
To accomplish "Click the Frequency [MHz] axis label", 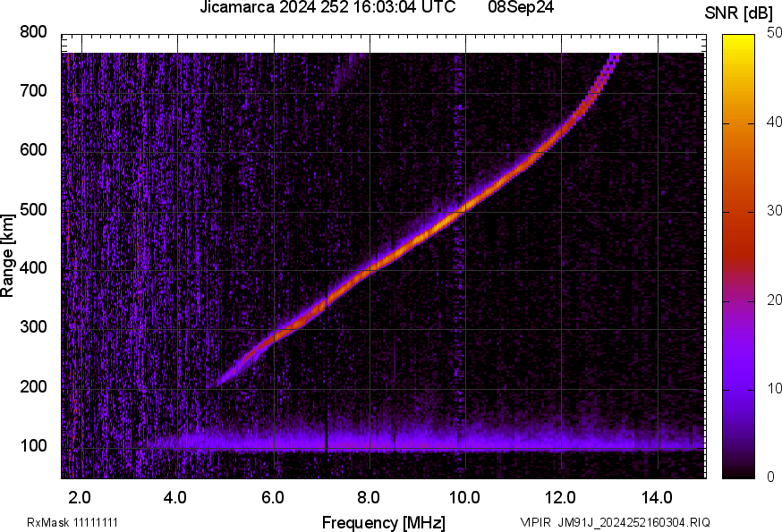I will tap(383, 522).
